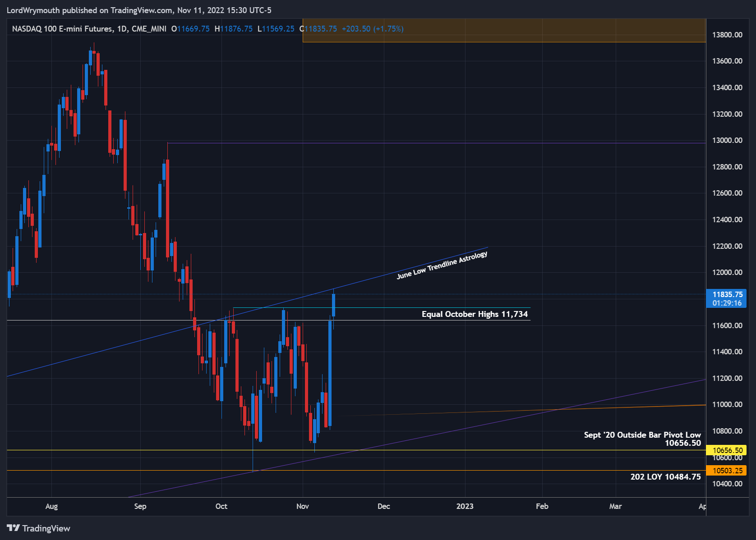Click the current price label 11835.75

coord(726,298)
